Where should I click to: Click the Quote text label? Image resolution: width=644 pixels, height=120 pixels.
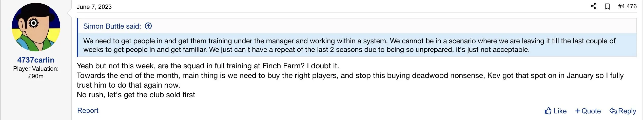[x=591, y=111]
